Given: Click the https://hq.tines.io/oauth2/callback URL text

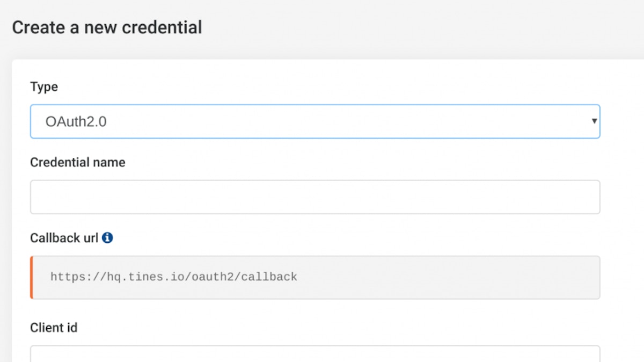Looking at the screenshot, I should tap(173, 277).
